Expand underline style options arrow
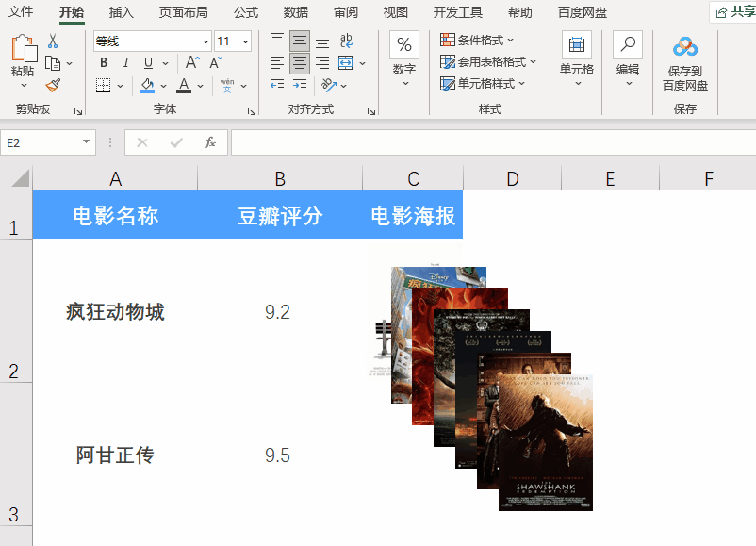The width and height of the screenshot is (756, 546). coord(165,63)
